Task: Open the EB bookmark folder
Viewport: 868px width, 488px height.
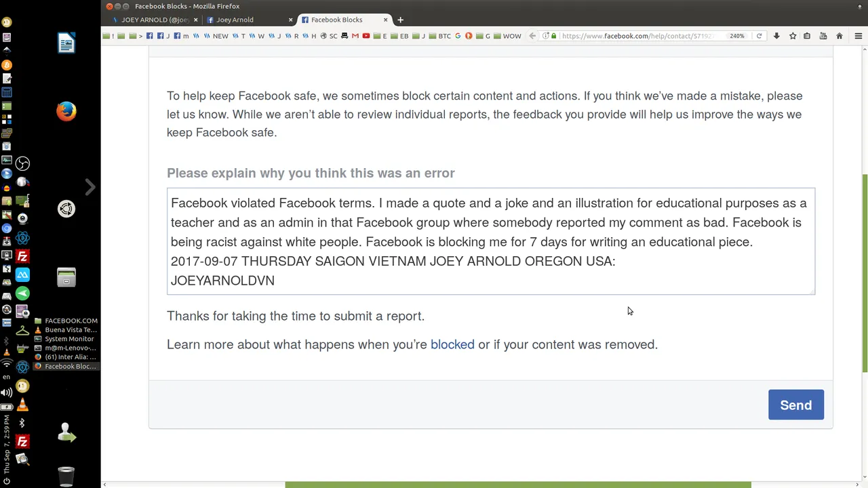Action: [399, 36]
